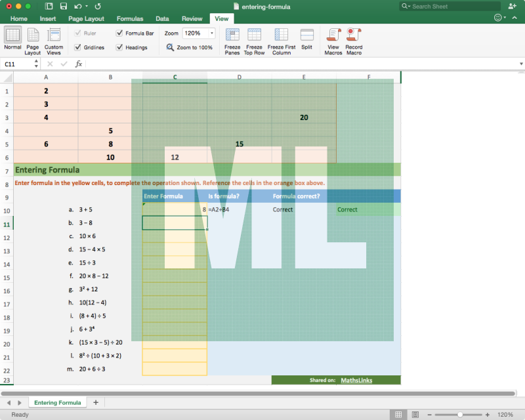Click the zoom slider in status bar
525x420 pixels.
460,415
